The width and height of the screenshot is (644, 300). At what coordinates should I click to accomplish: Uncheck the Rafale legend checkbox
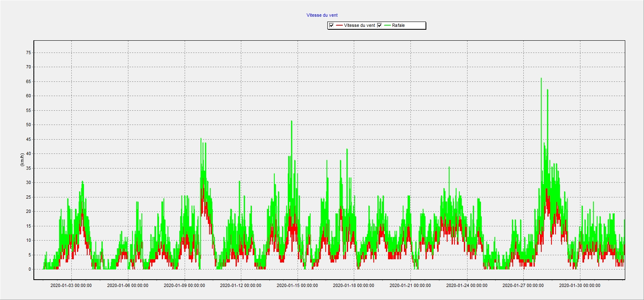[x=379, y=25]
